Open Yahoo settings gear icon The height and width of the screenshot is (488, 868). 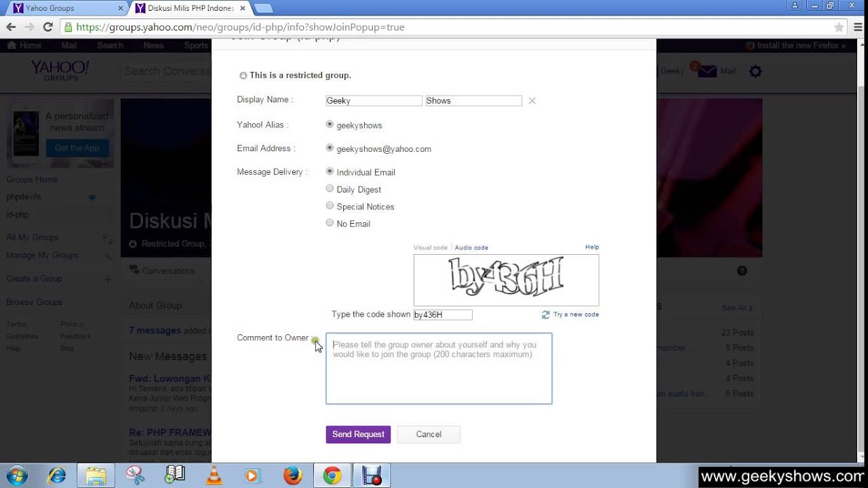coord(755,71)
